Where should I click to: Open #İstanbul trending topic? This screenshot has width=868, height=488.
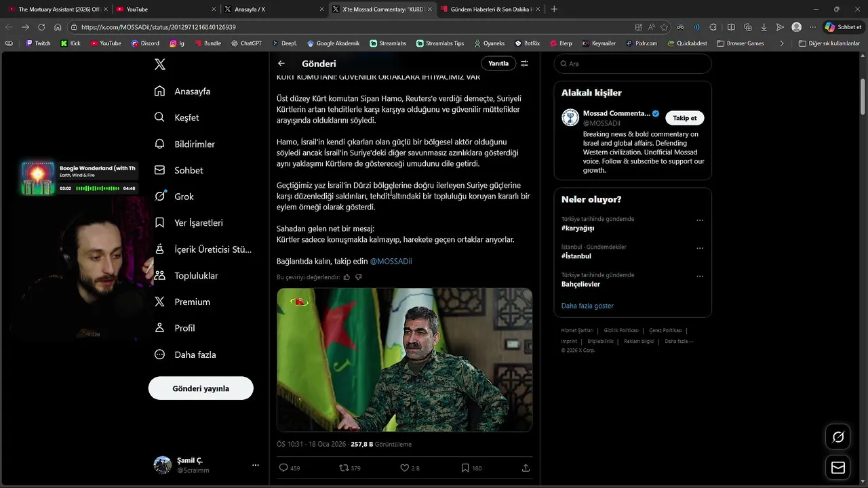coord(576,256)
